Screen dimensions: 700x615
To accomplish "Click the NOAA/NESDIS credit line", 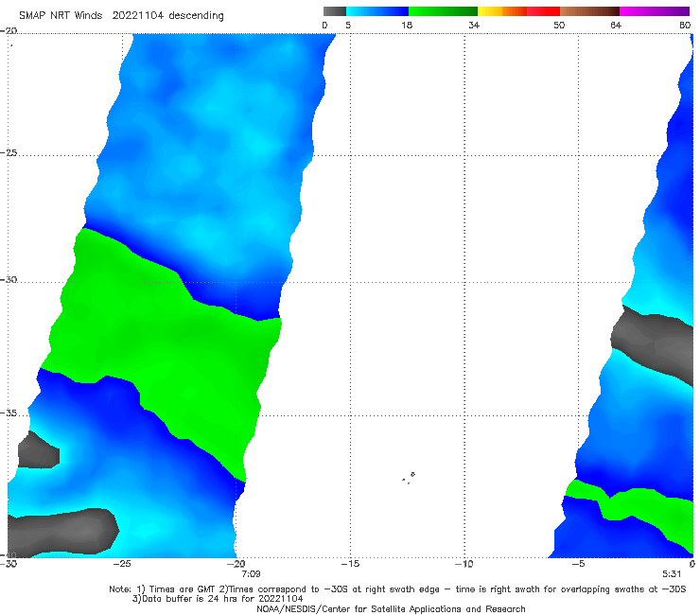I will [x=391, y=609].
